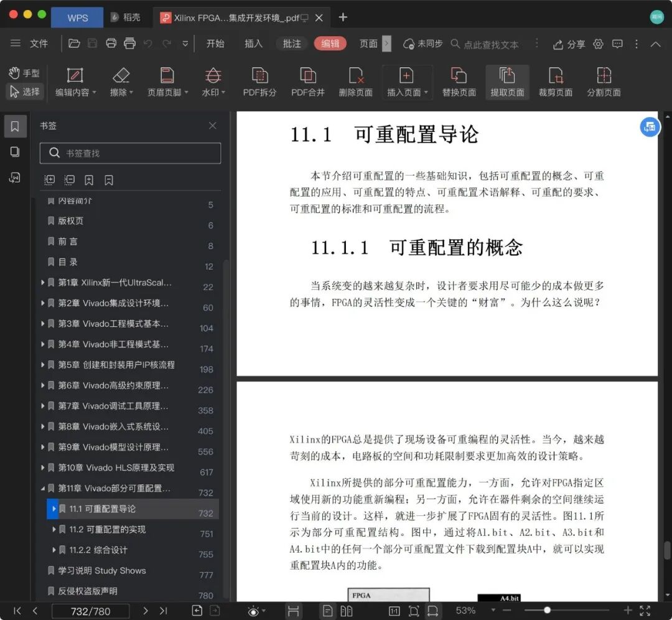
Task: Go to the previous page
Action: (x=35, y=611)
